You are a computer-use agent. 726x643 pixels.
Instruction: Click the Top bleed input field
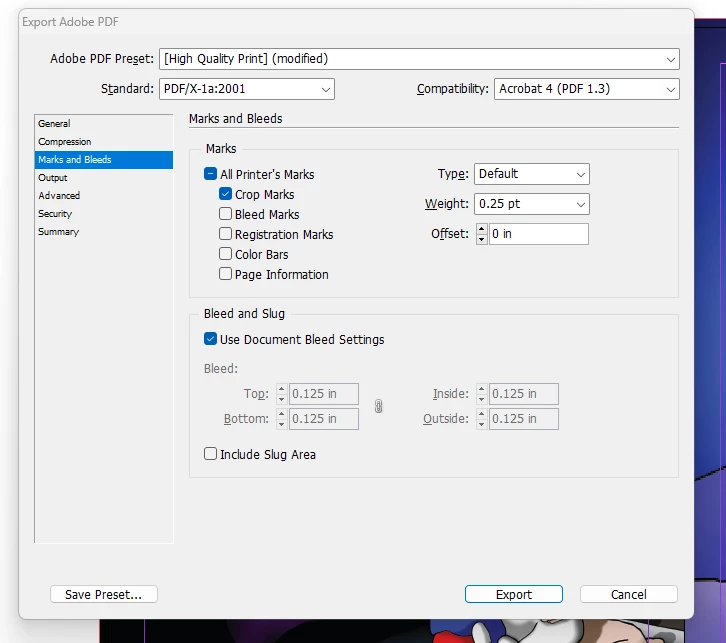pyautogui.click(x=324, y=394)
